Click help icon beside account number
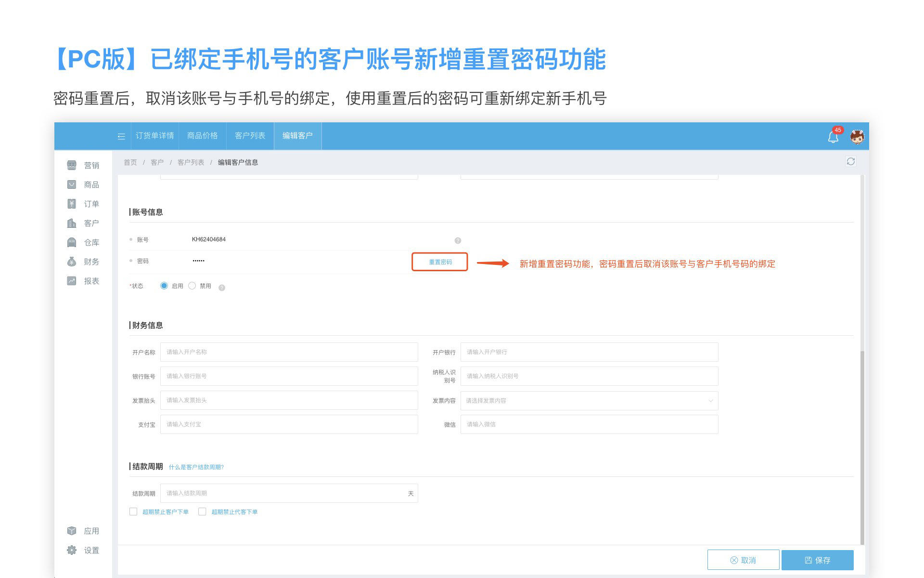The height and width of the screenshot is (578, 924). pos(458,240)
